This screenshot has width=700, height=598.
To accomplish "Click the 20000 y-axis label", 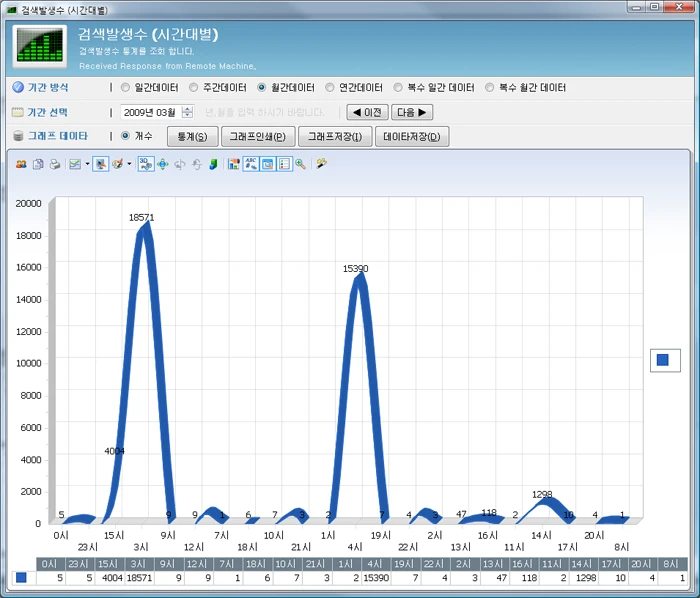I will coord(29,203).
